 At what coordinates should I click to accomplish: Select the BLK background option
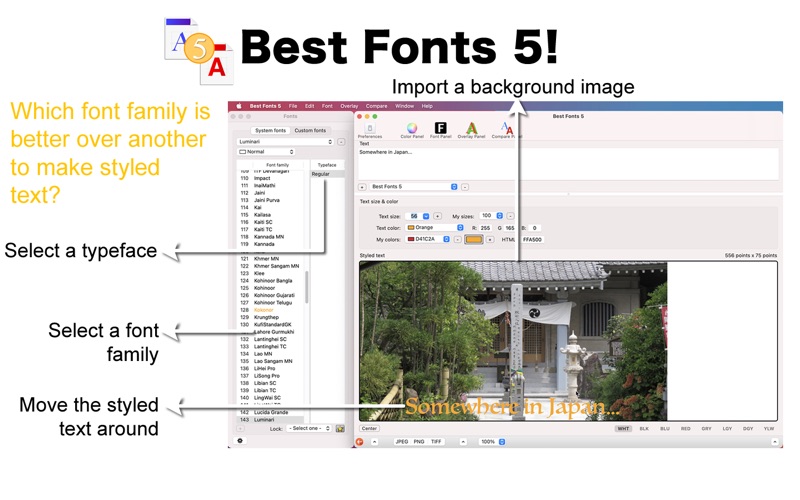pyautogui.click(x=644, y=428)
